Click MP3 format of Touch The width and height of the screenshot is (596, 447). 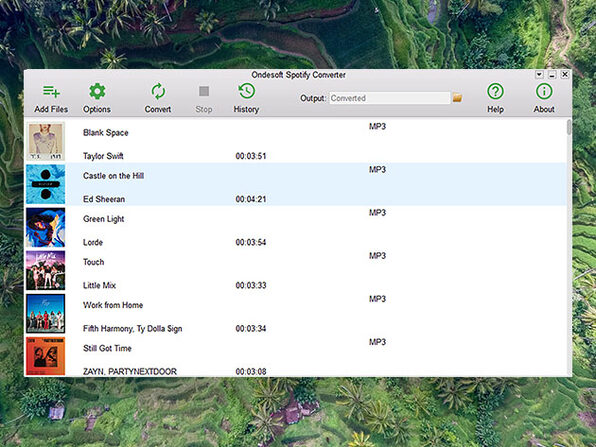click(x=377, y=256)
